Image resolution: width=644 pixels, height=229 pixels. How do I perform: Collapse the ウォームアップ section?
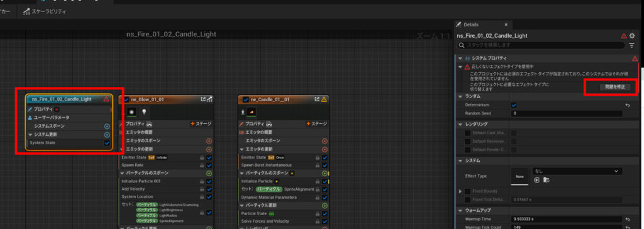coord(460,210)
